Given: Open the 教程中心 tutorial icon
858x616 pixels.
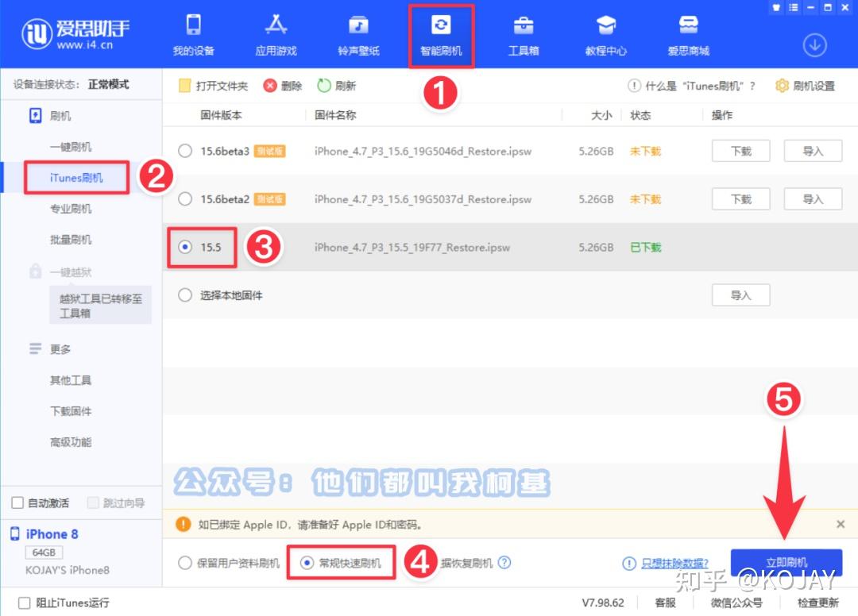Looking at the screenshot, I should tap(605, 25).
